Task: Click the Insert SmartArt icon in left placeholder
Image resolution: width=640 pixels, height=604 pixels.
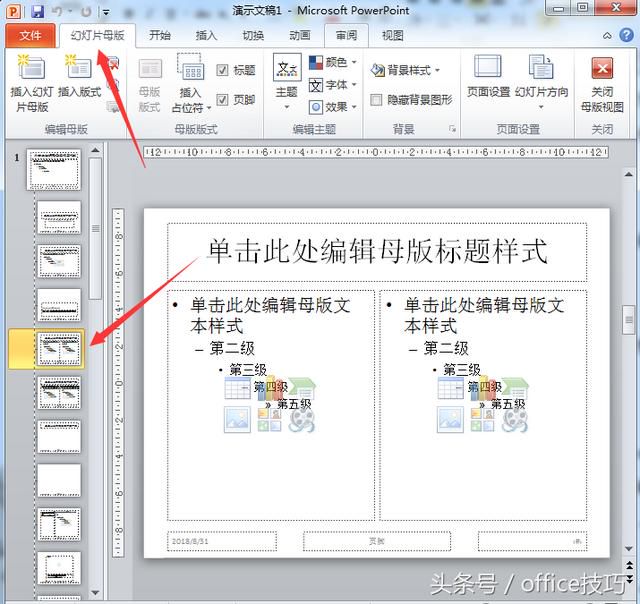Action: 302,388
